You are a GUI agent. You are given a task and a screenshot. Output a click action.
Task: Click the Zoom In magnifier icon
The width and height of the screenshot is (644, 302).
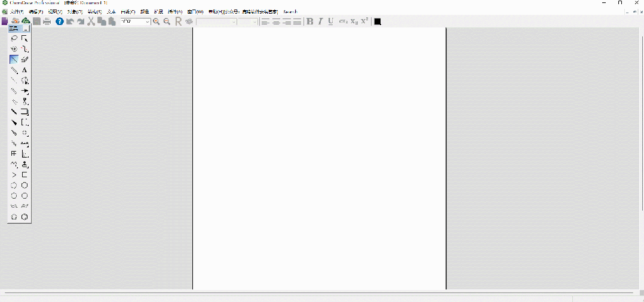[x=156, y=21]
